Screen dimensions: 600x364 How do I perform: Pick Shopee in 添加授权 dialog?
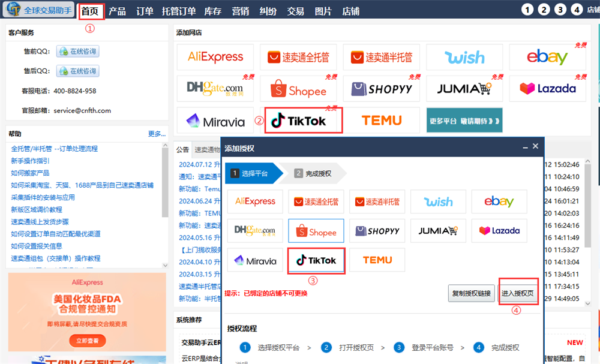(x=316, y=231)
